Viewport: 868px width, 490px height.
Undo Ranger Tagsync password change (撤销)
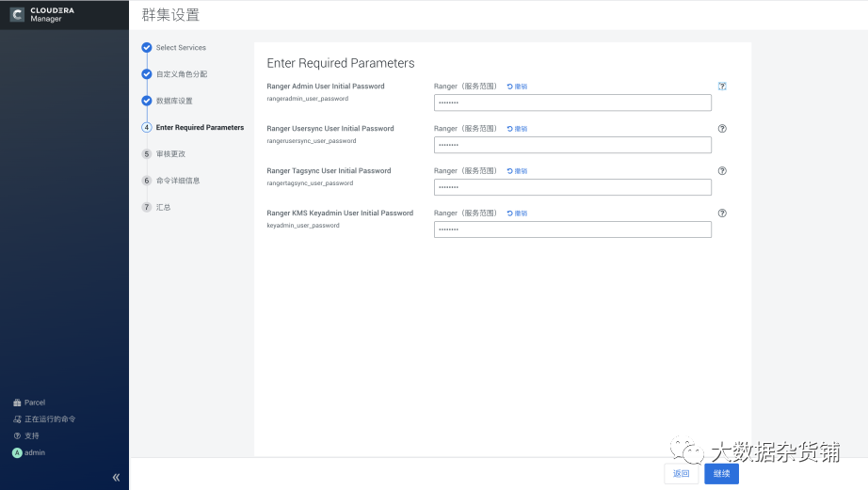click(517, 171)
